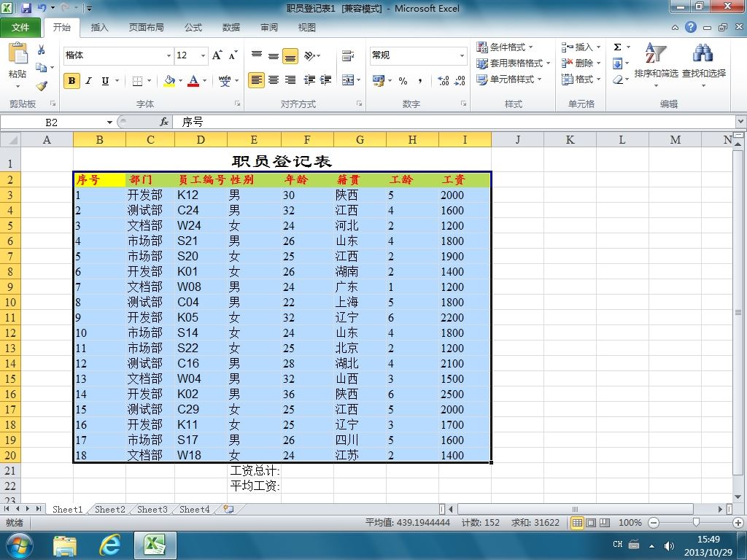Click the Paste clipboard icon

click(18, 54)
